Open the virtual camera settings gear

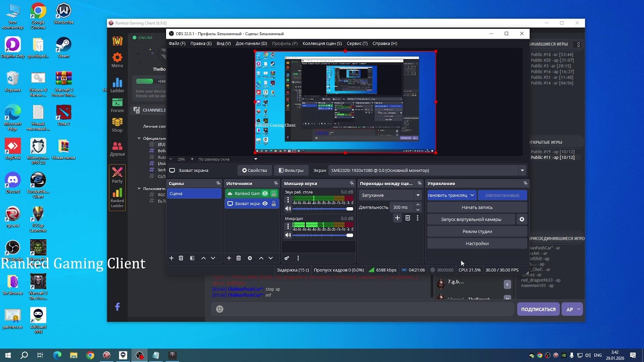click(x=522, y=219)
